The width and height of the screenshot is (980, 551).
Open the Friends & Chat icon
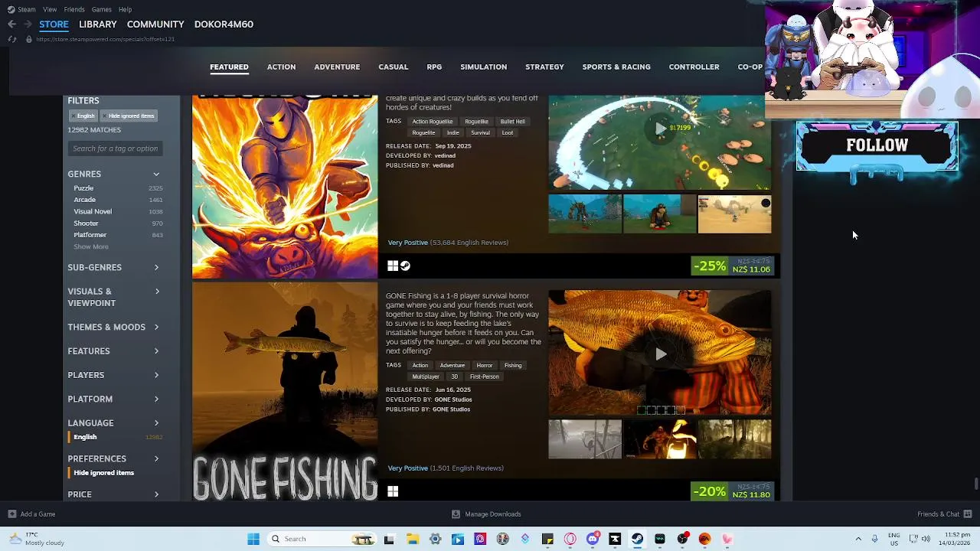(x=968, y=514)
